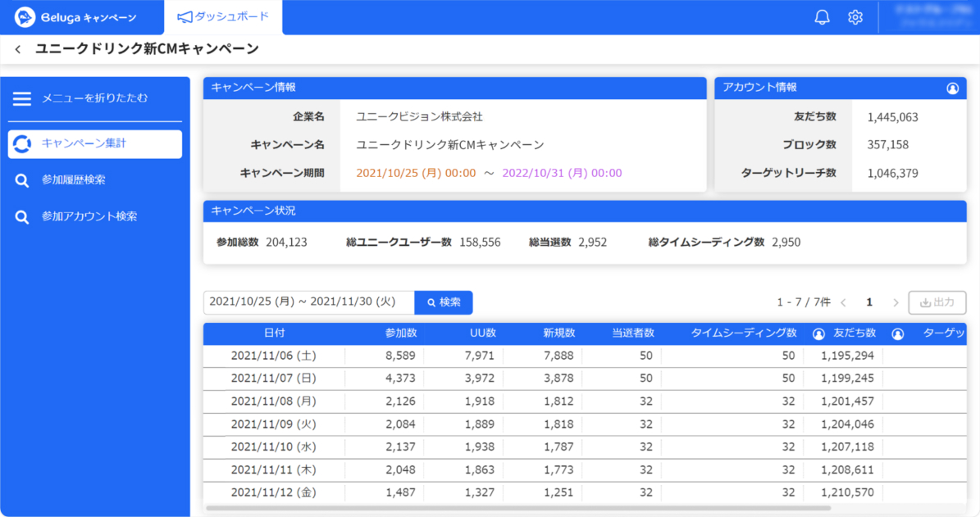Open settings via the gear icon
Screen dimensions: 980x517
[855, 17]
